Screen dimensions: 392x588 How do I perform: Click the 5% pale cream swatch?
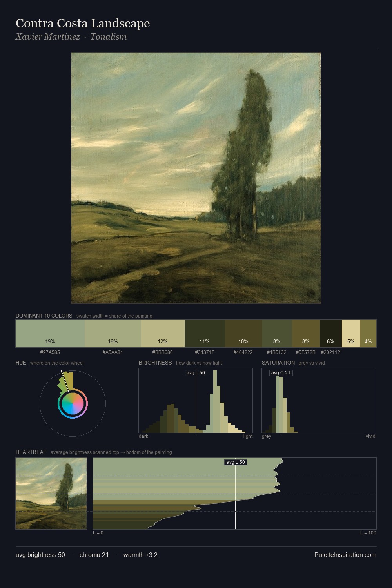point(351,334)
